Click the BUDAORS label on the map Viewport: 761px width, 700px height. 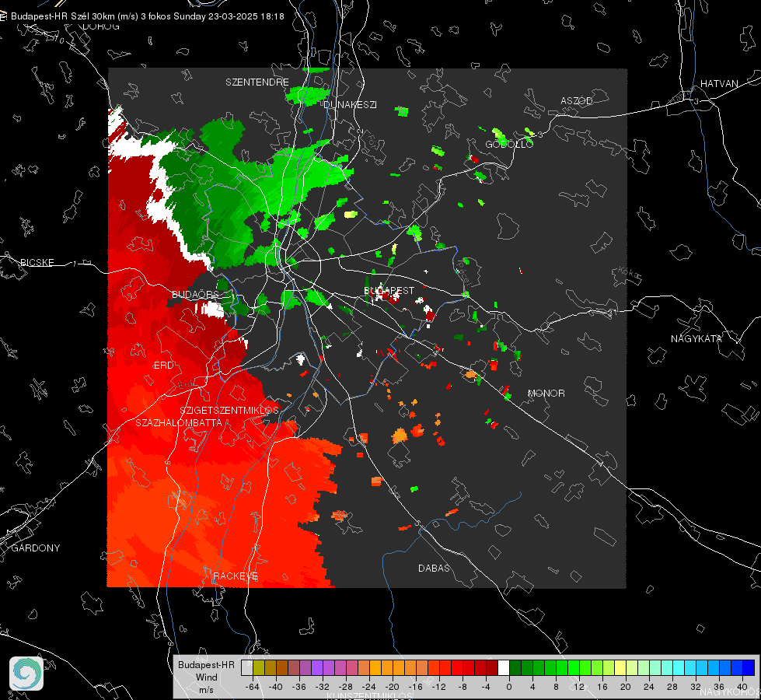point(195,294)
